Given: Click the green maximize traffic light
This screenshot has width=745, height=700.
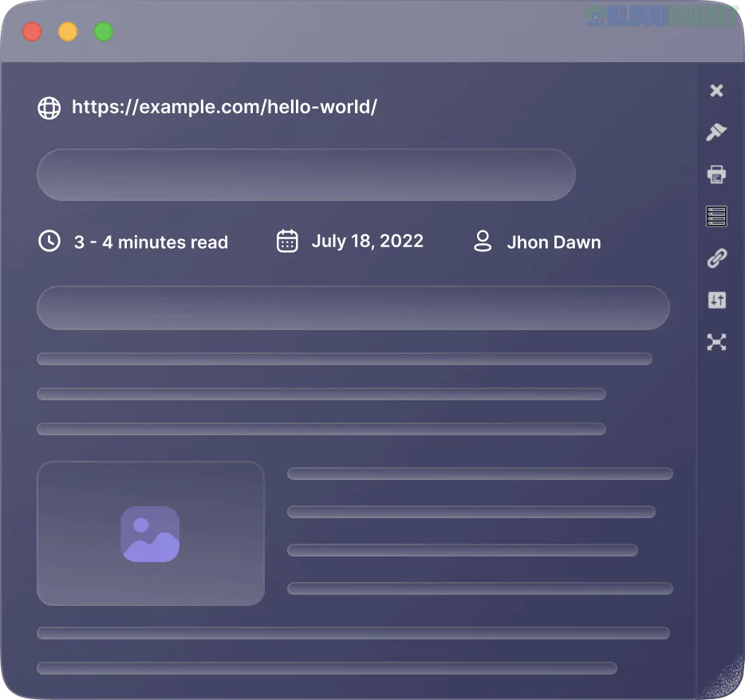Looking at the screenshot, I should [x=103, y=32].
